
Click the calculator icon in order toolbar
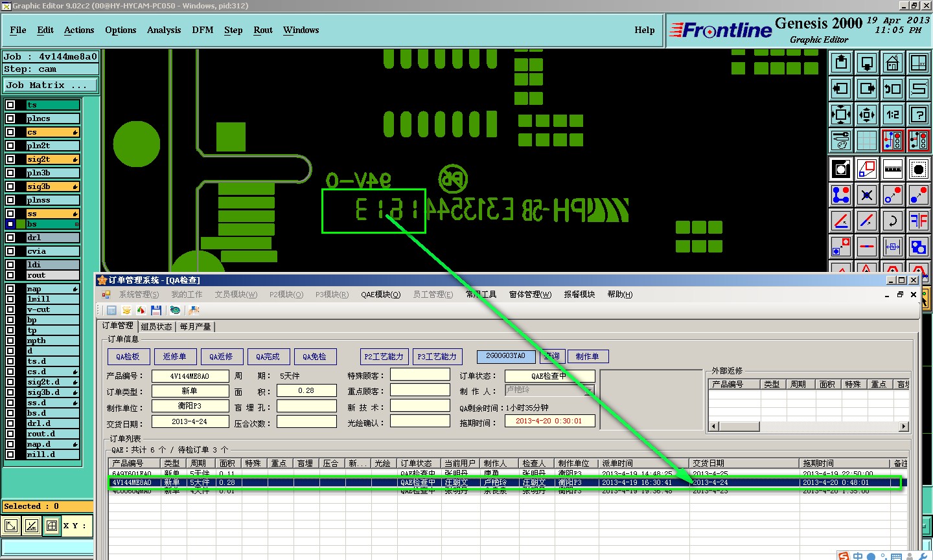coord(111,311)
